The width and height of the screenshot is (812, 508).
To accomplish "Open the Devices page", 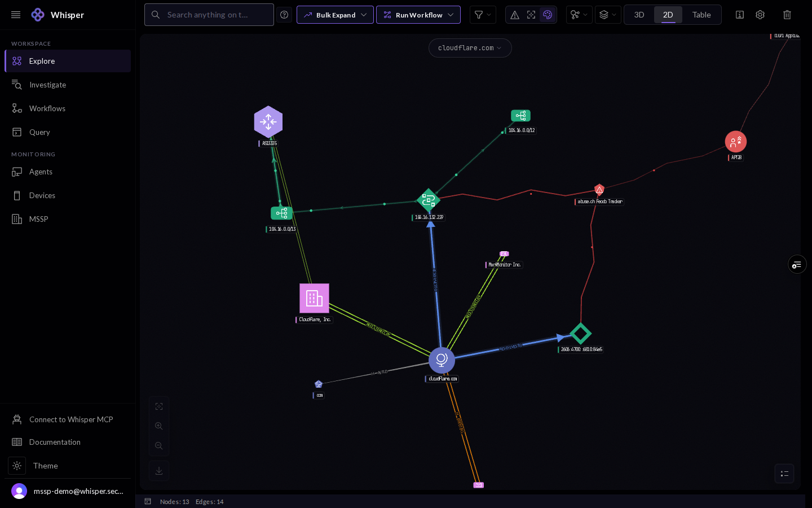I will point(68,195).
